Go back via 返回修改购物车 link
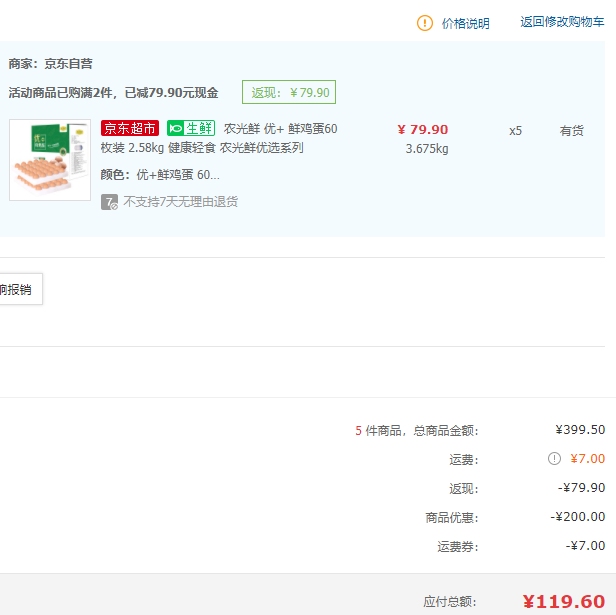Viewport: 616px width, 615px height. [562, 22]
